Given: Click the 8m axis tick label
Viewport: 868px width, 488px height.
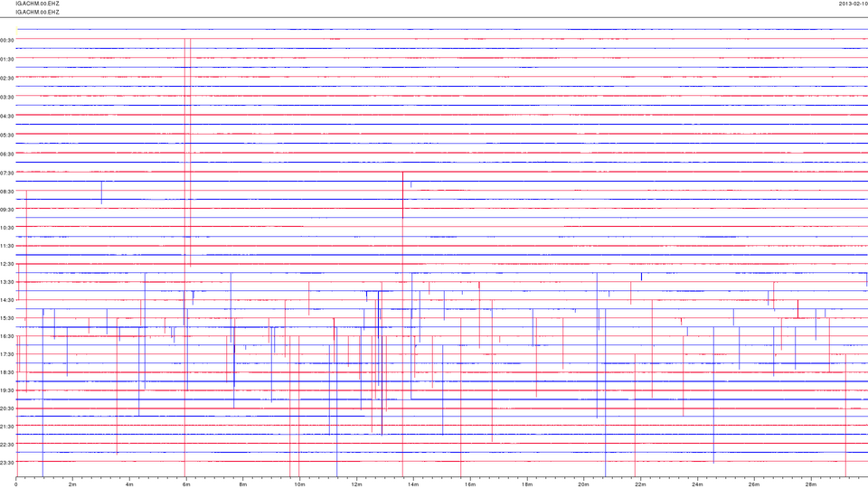Looking at the screenshot, I should [243, 484].
